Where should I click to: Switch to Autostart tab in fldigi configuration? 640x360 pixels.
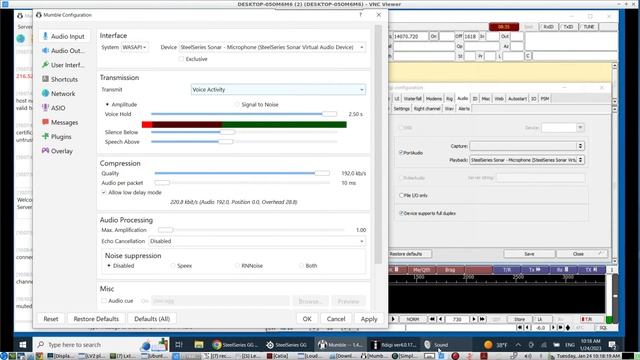click(517, 99)
